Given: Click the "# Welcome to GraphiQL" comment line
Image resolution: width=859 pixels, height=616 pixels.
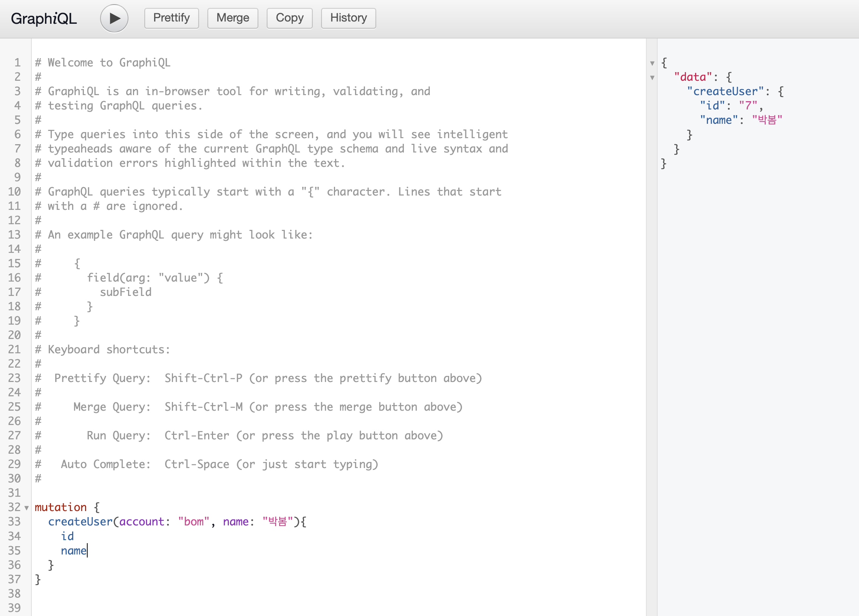Looking at the screenshot, I should point(103,62).
